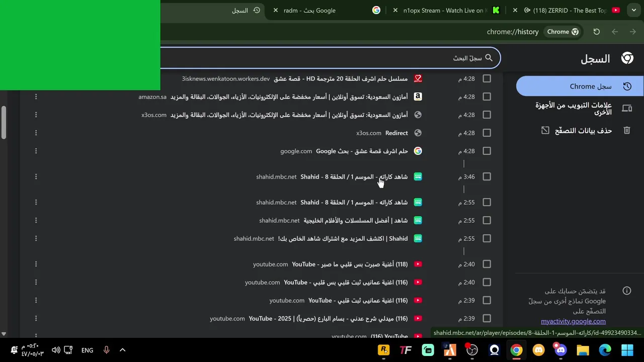Viewport: 644px width, 362px height.
Task: Tick checkbox for x3os.com Redirect entry
Action: pyautogui.click(x=487, y=133)
